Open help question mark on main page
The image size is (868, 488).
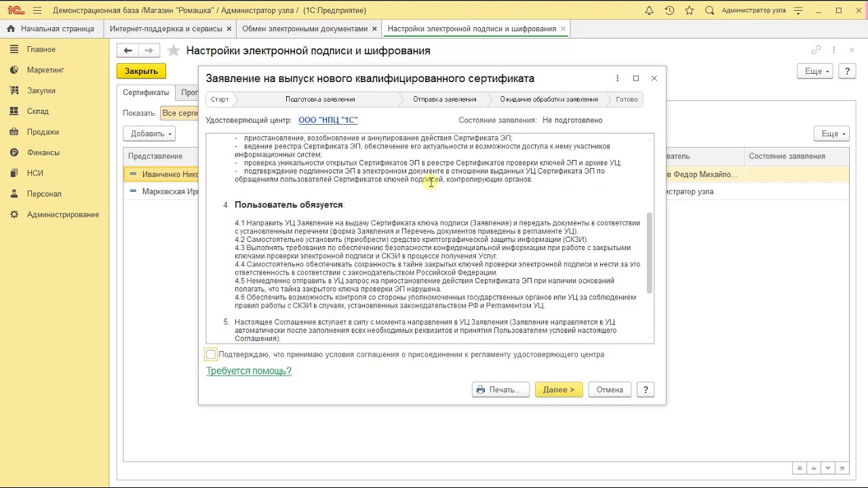coord(847,71)
